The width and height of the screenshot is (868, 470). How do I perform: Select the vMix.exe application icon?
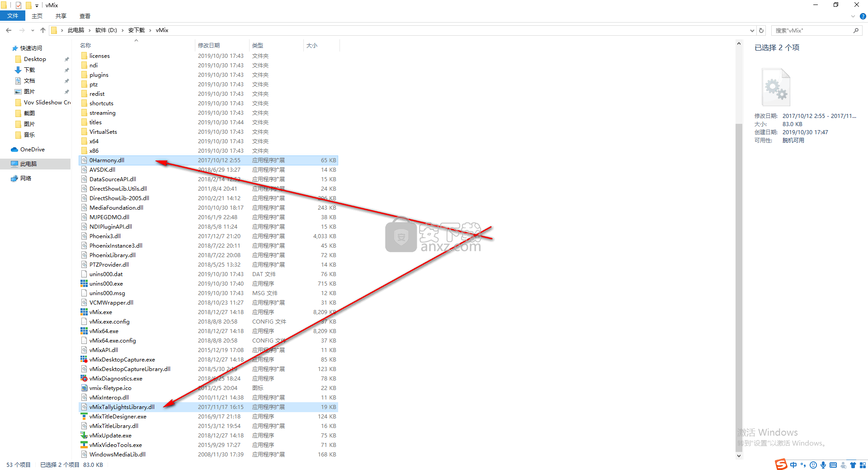[84, 312]
